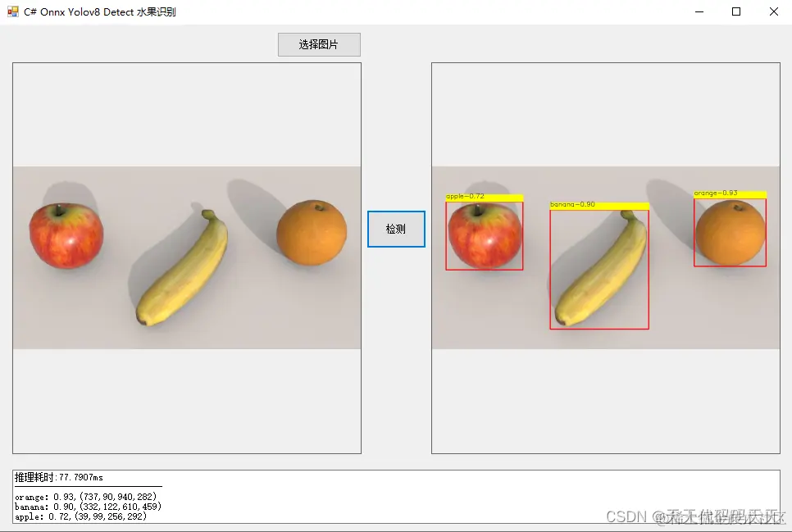Click the orange in the source image
Image resolution: width=792 pixels, height=532 pixels.
coord(312,233)
